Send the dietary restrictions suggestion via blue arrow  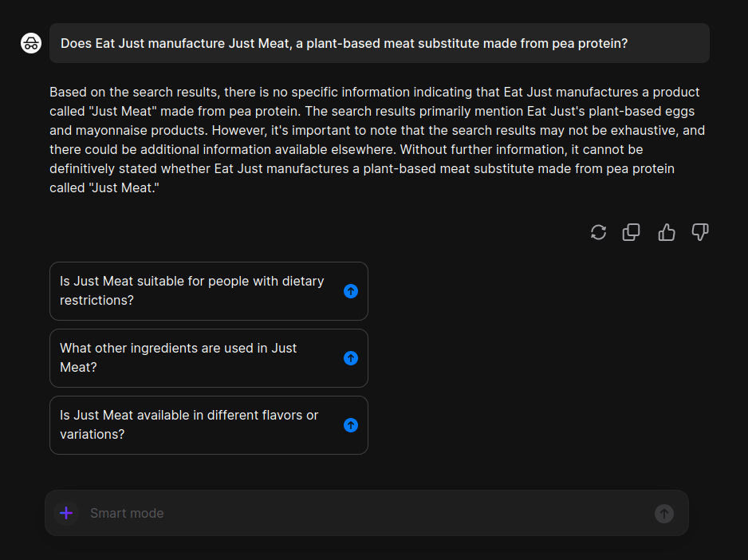[351, 291]
